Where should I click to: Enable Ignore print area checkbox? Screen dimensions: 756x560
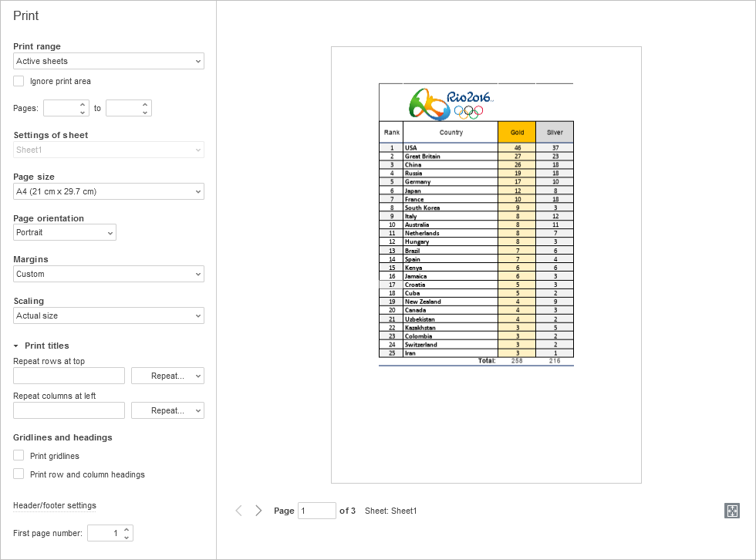tap(19, 81)
